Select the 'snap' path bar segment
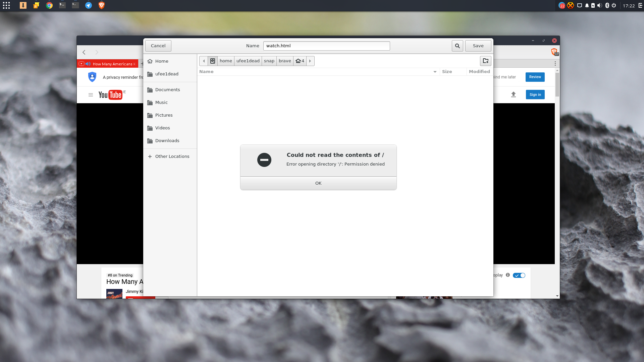 [269, 61]
